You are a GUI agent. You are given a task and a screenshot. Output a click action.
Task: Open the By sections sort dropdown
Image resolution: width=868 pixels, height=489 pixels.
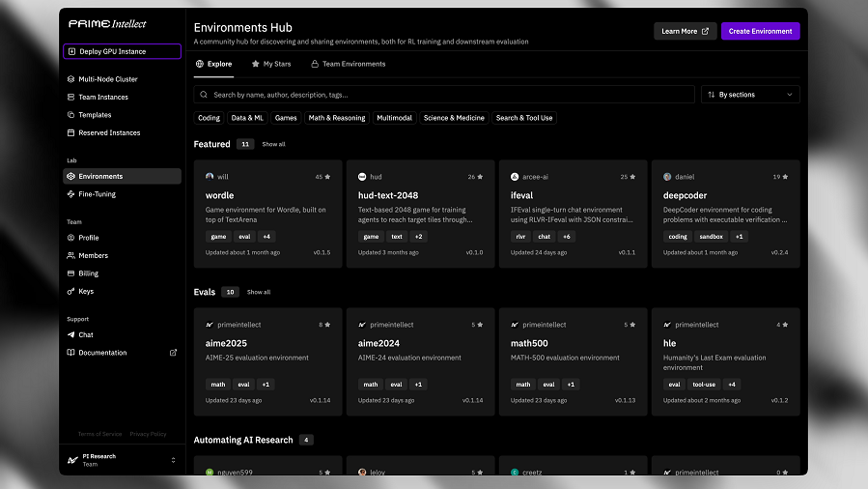(x=750, y=95)
